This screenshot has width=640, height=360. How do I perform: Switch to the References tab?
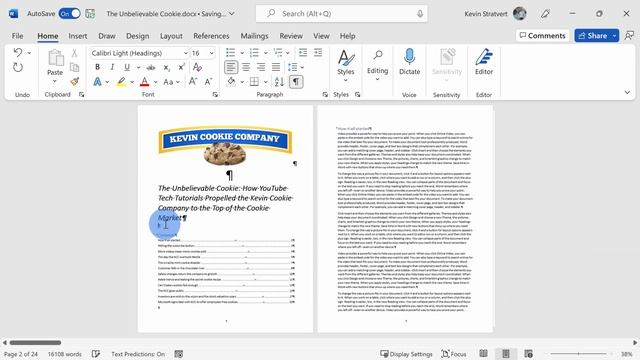coord(211,36)
